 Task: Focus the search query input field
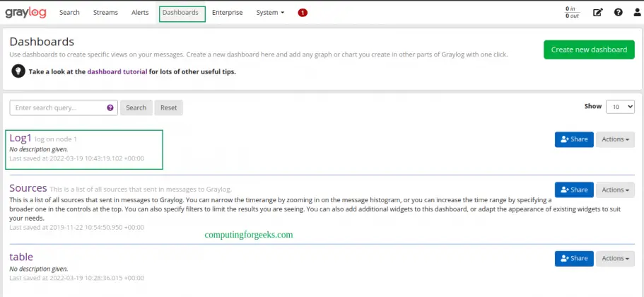coord(57,108)
